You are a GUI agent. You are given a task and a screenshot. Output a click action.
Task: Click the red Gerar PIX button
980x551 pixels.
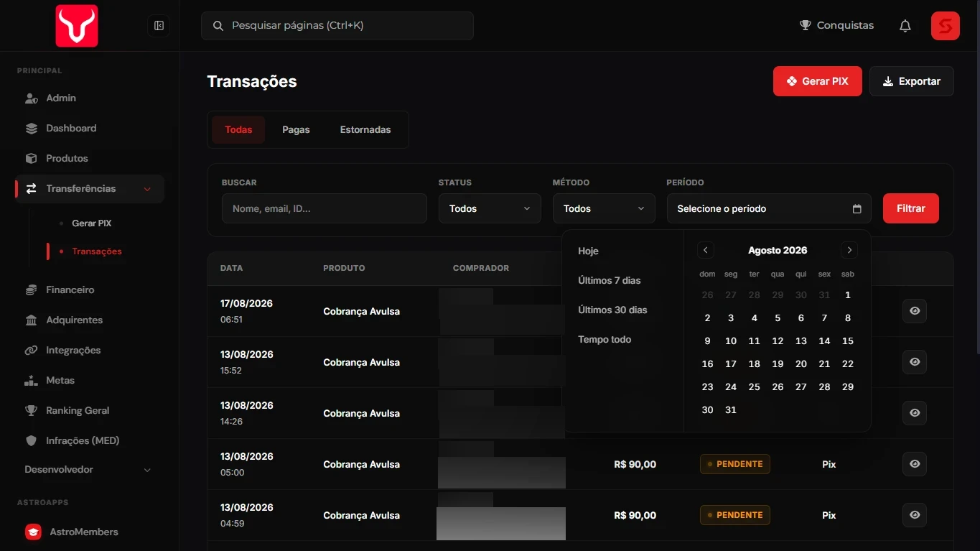click(818, 81)
